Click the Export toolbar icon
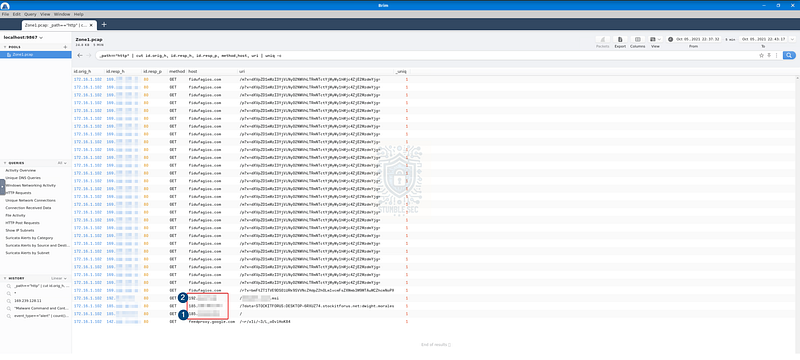Viewport: 800px width, 360px height. pos(620,39)
